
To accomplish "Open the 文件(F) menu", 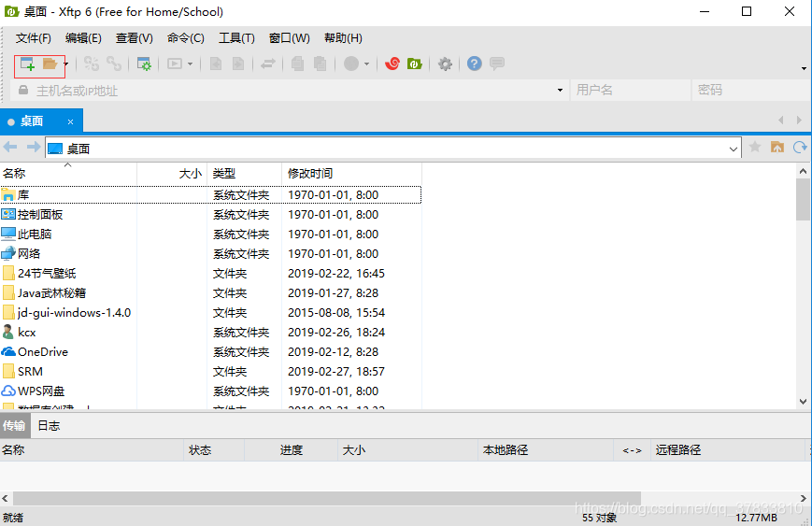I will click(x=33, y=37).
